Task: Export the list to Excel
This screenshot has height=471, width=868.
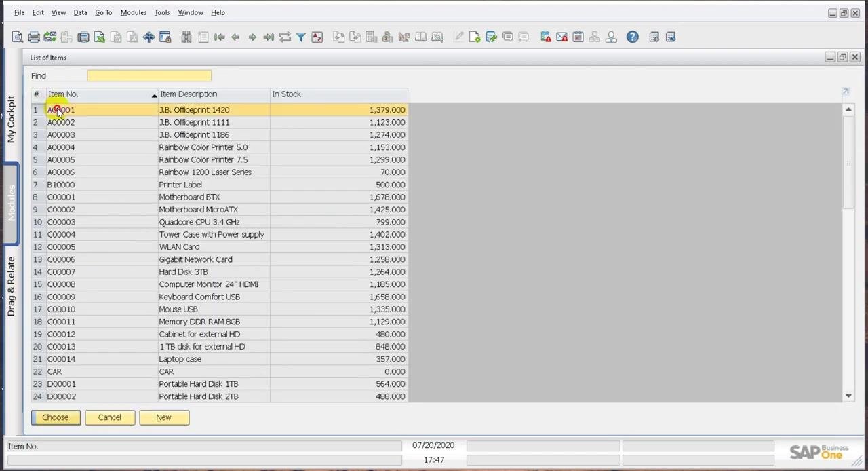Action: coord(99,37)
